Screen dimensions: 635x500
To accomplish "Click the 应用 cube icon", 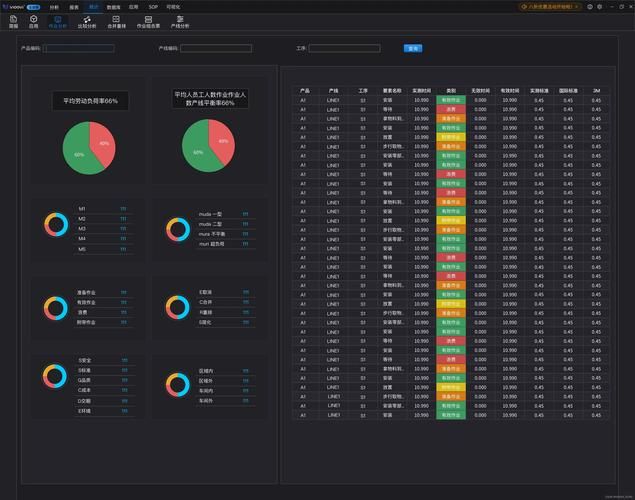I will coord(33,21).
